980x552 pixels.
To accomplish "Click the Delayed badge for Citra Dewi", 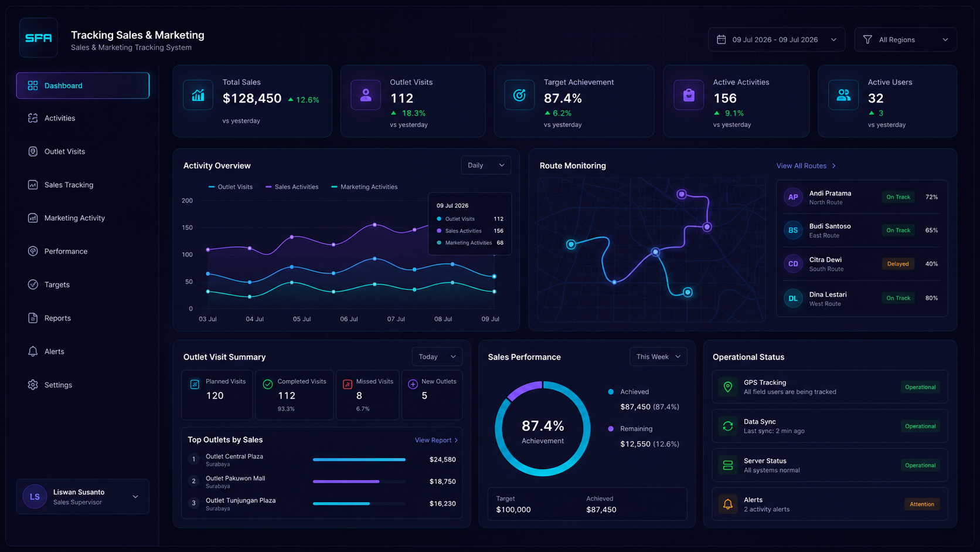I will coord(898,264).
